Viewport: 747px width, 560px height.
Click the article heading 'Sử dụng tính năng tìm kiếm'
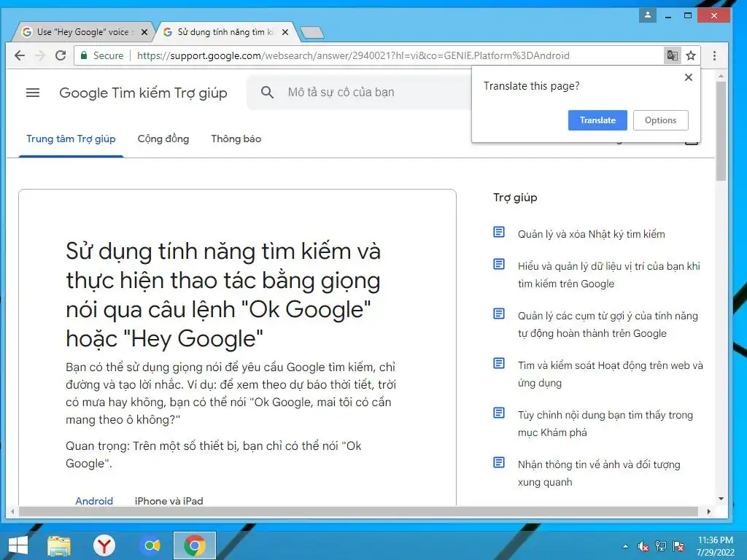(x=223, y=295)
